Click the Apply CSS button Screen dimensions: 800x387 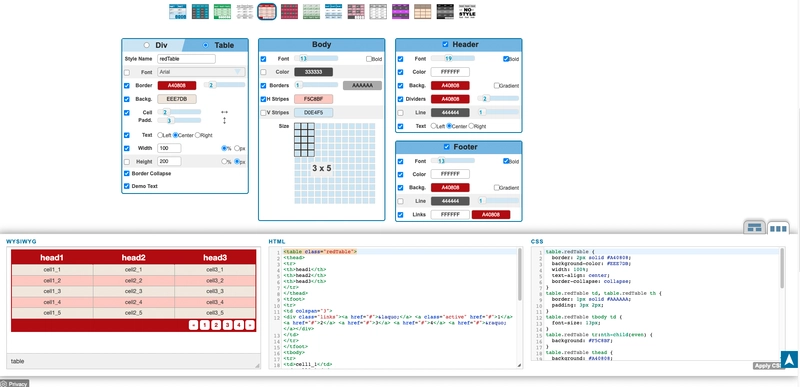(x=767, y=366)
